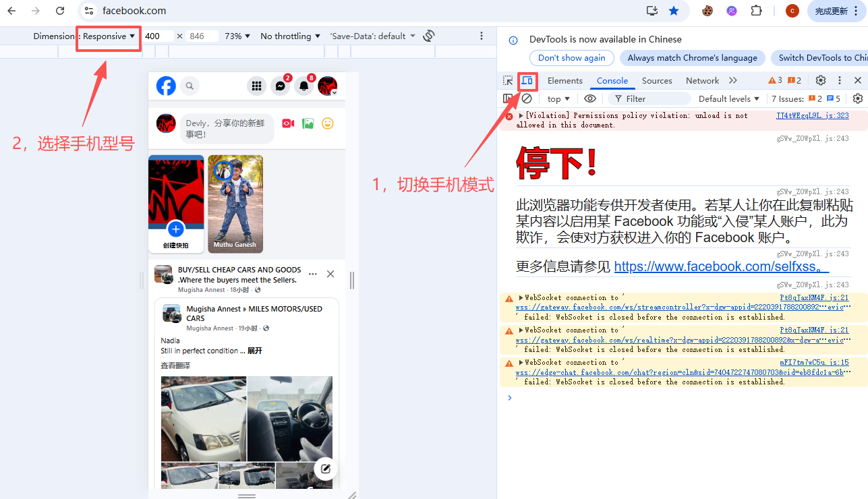Open the Dimensions Responsive dropdown

[109, 36]
